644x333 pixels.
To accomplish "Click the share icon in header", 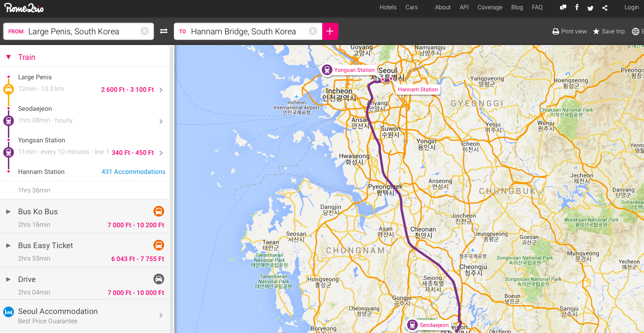I will point(605,7).
